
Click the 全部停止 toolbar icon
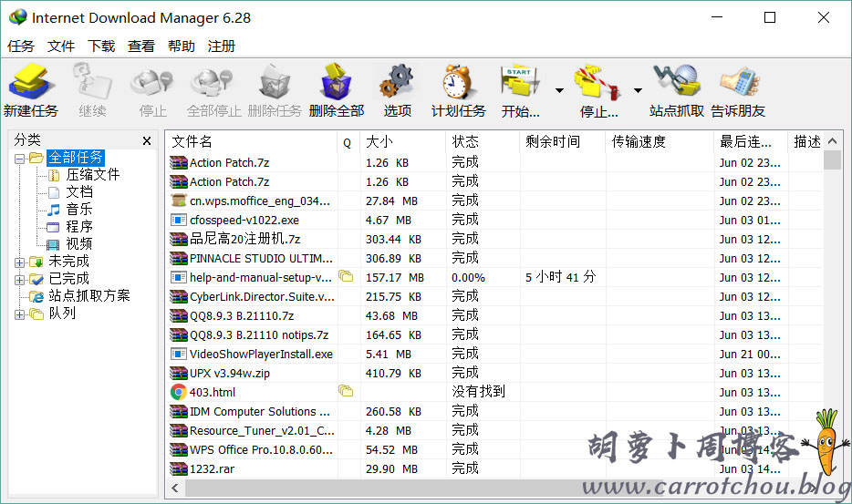[x=213, y=83]
